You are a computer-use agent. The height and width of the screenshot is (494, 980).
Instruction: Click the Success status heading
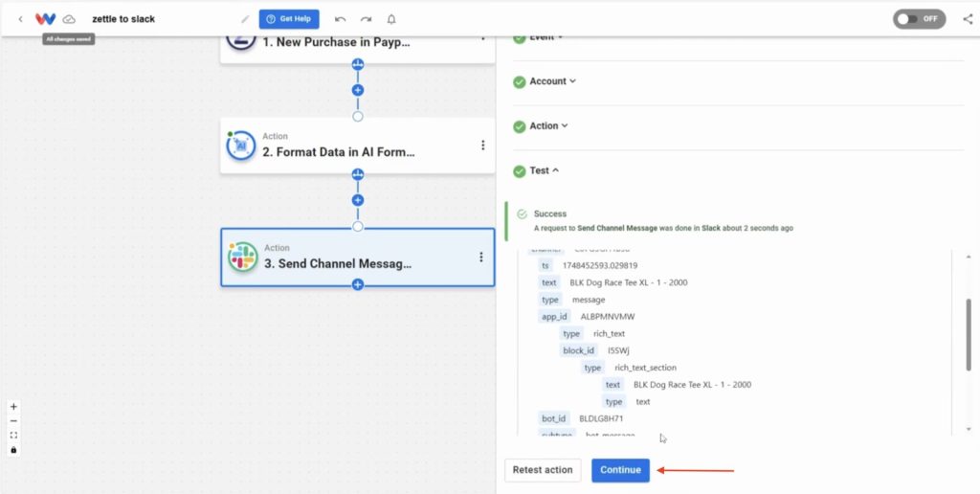coord(550,213)
